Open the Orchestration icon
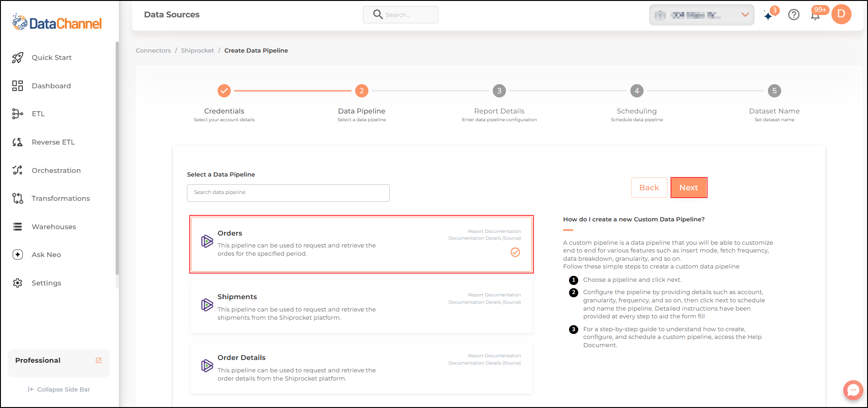Screen dimensions: 868x408 click(x=17, y=170)
